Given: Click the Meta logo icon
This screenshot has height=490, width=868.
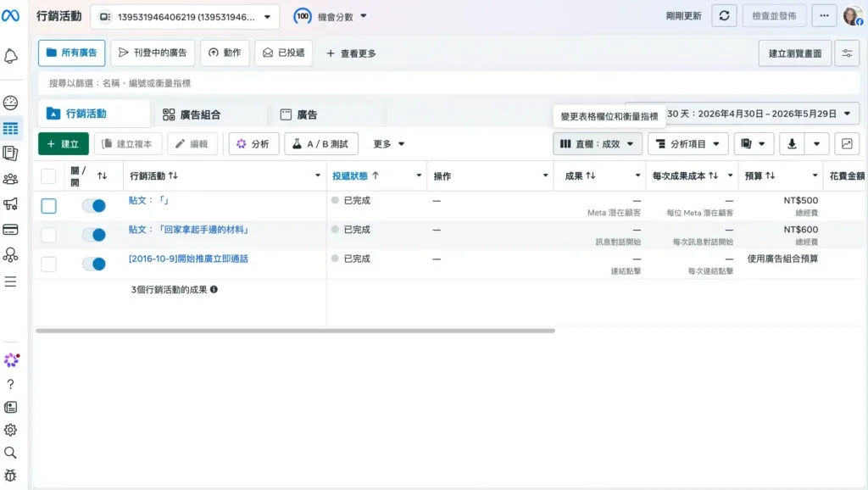Looking at the screenshot, I should (x=10, y=16).
